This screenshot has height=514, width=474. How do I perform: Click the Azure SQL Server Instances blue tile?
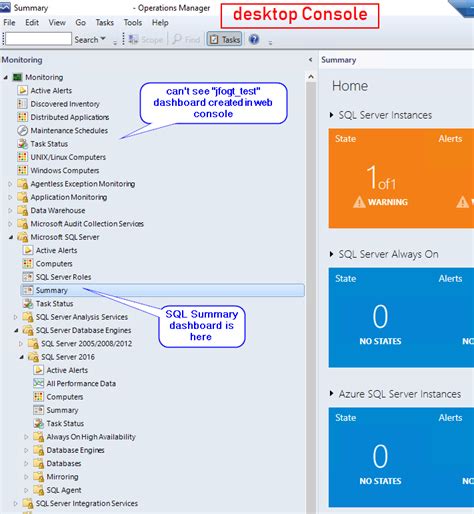click(x=401, y=457)
